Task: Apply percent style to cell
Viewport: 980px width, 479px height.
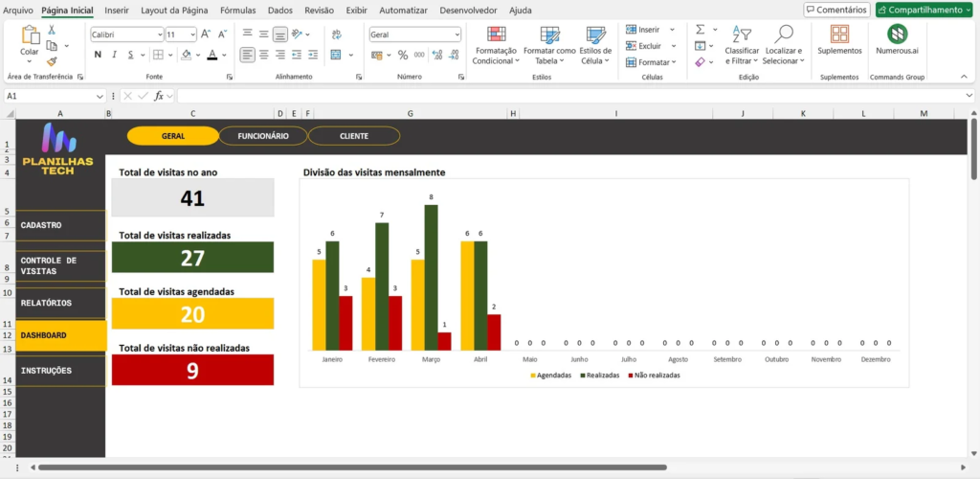Action: [403, 55]
